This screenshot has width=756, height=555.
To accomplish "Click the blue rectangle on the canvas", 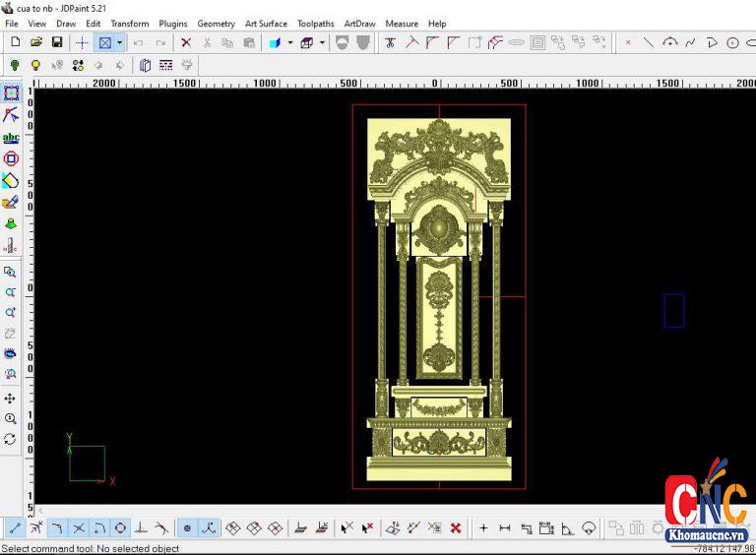I will point(673,310).
